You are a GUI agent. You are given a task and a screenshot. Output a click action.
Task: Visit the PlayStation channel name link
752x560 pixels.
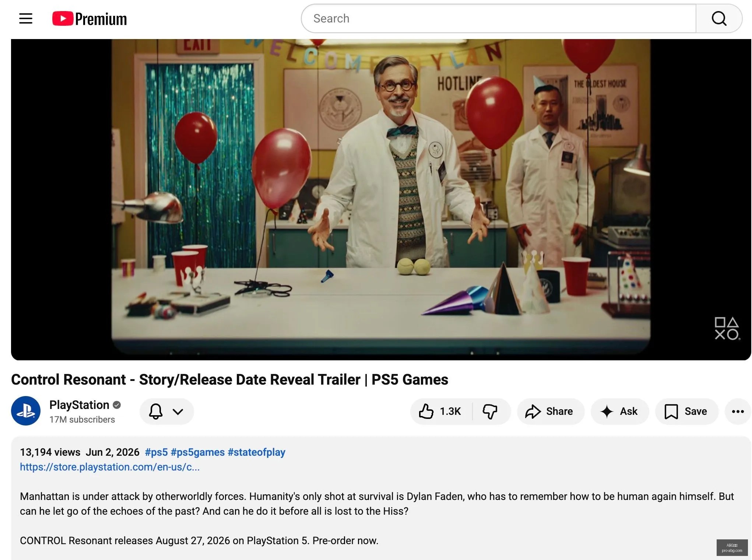[79, 405]
